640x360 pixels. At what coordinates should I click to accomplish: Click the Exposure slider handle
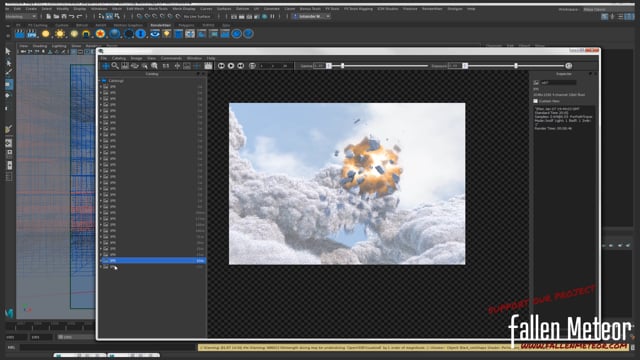[516, 66]
